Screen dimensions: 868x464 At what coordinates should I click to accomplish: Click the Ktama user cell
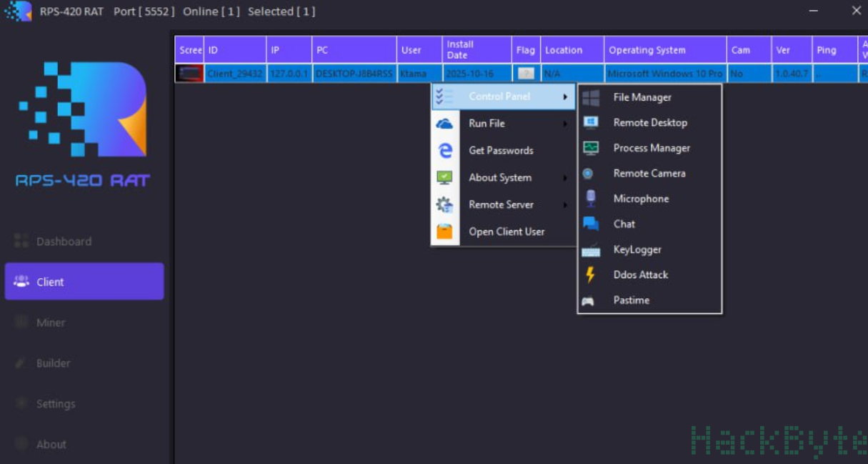pyautogui.click(x=419, y=74)
